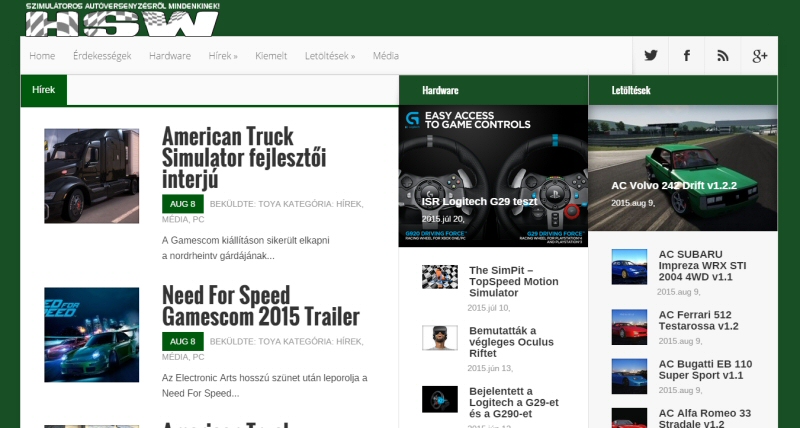Open the American Truck Simulator truck thumbnail
800x428 pixels.
point(91,175)
